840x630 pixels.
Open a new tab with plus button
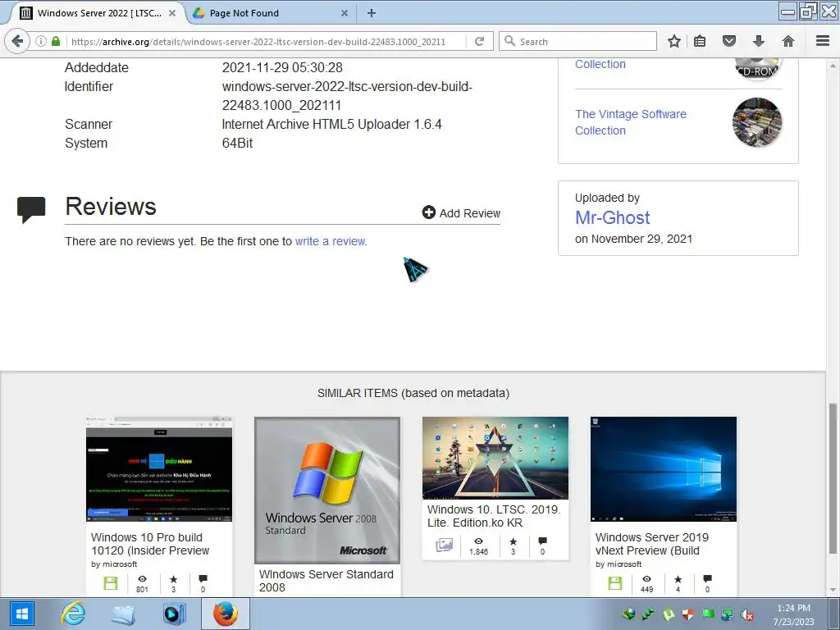[x=372, y=13]
